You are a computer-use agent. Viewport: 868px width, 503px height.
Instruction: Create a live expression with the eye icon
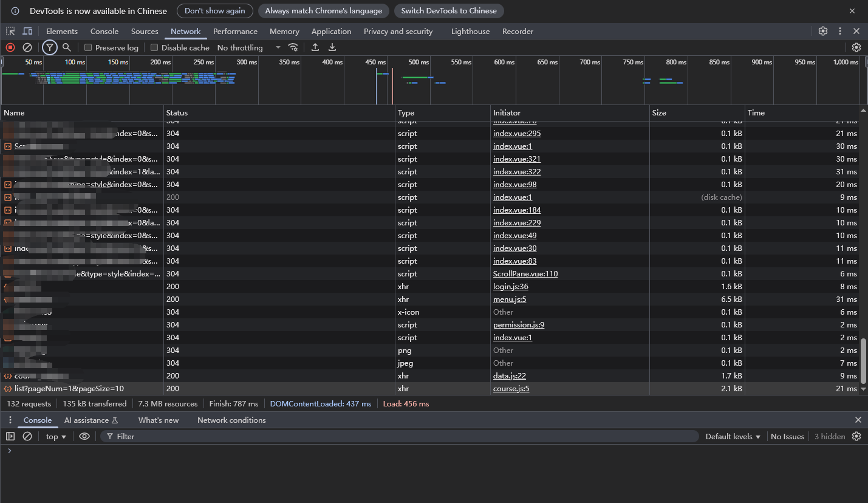84,436
